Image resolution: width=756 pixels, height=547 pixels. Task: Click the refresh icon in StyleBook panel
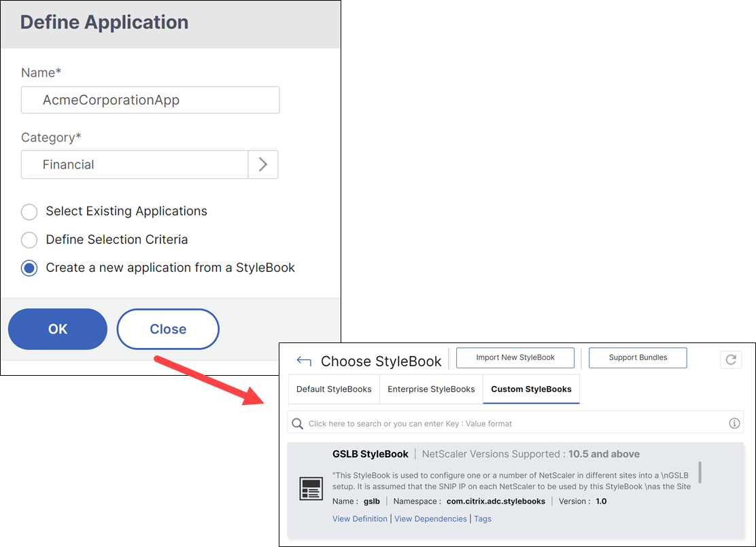pos(730,359)
